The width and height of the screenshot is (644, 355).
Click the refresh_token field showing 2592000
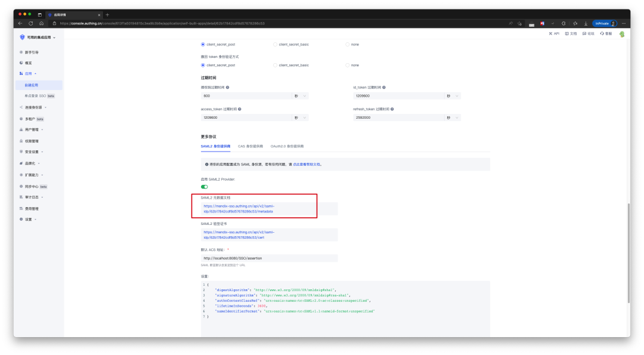[x=399, y=118]
